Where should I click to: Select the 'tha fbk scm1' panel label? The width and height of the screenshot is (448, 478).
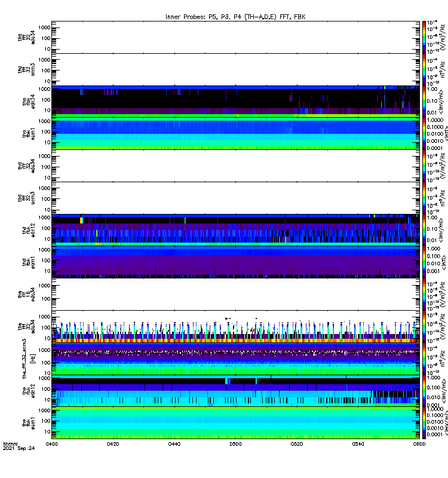tap(29, 134)
